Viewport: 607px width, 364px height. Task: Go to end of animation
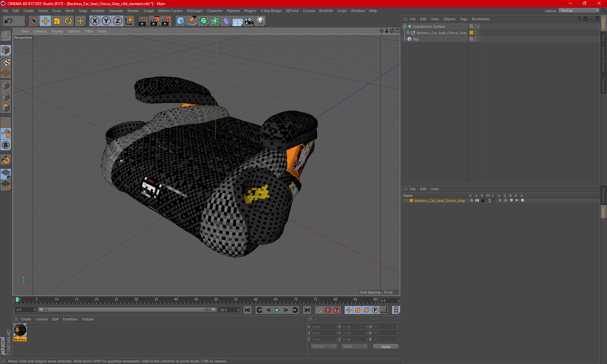(307, 310)
